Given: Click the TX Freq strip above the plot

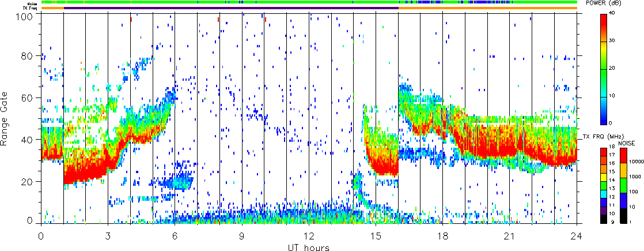Looking at the screenshot, I should [309, 8].
